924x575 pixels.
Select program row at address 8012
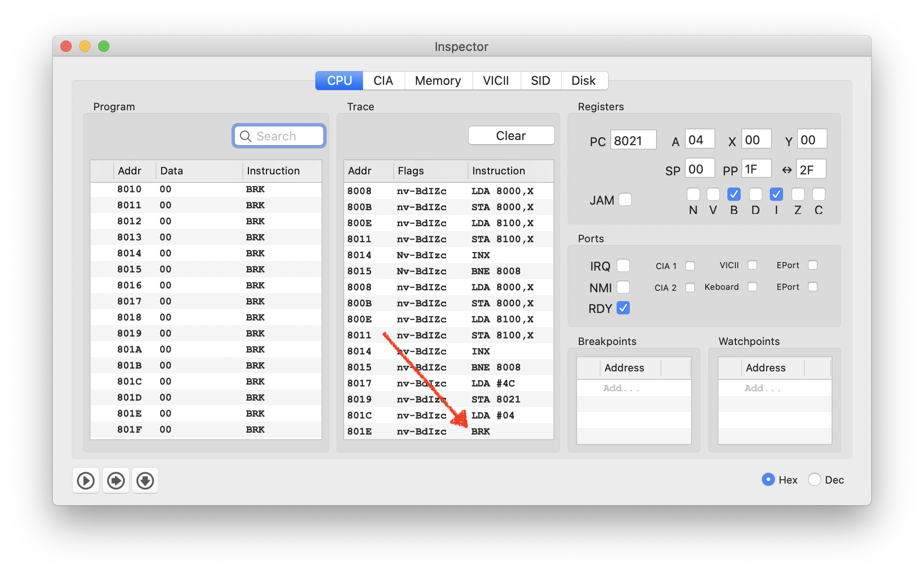pyautogui.click(x=206, y=221)
